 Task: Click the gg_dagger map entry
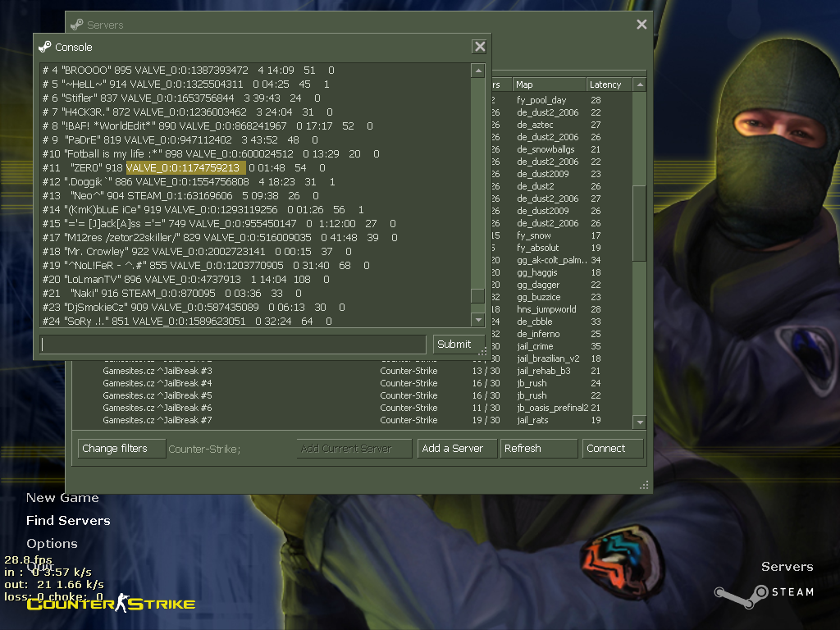538,285
